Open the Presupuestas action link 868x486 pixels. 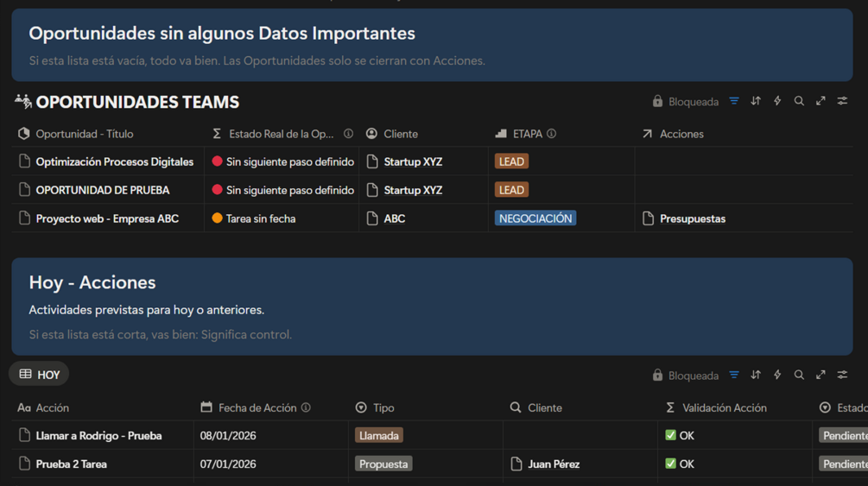tap(692, 218)
